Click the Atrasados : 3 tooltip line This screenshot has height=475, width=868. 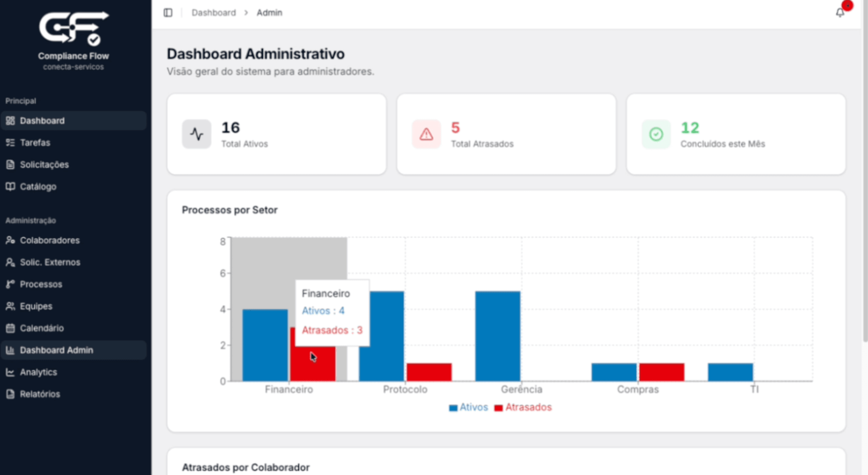[x=332, y=330]
